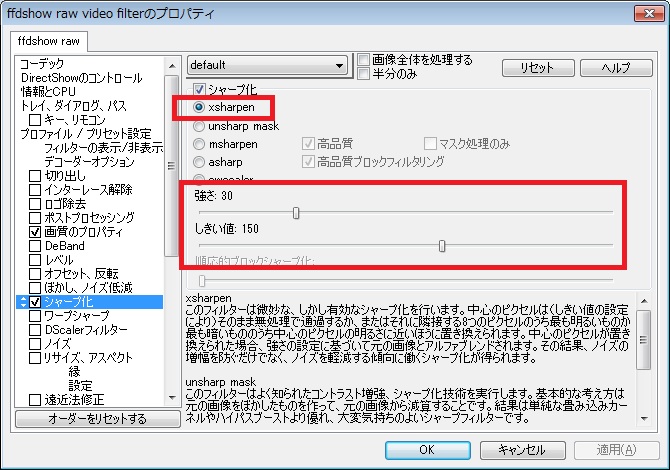Uncheck 画質のプロパティ in the filter list
This screenshot has height=470, width=670.
click(x=36, y=232)
